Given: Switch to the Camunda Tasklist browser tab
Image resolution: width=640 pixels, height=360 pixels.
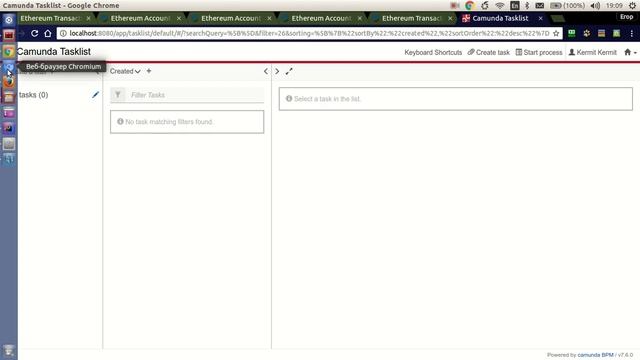Looking at the screenshot, I should 500,18.
